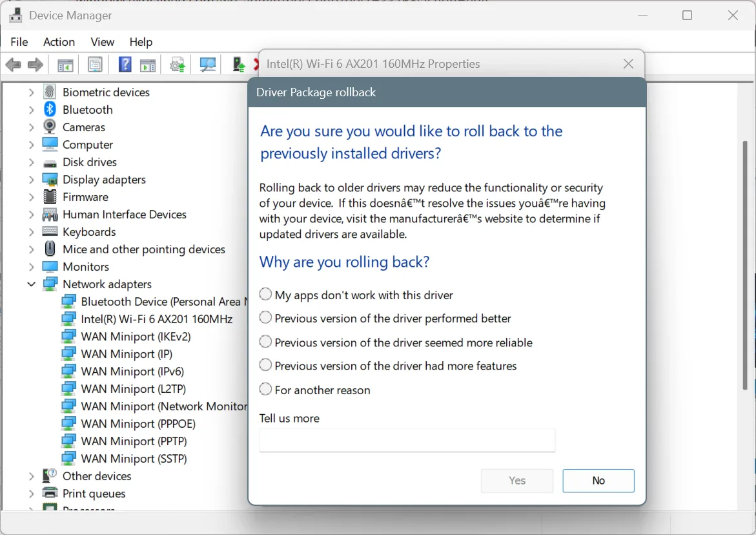
Task: Expand the Print queues node
Action: click(x=32, y=494)
